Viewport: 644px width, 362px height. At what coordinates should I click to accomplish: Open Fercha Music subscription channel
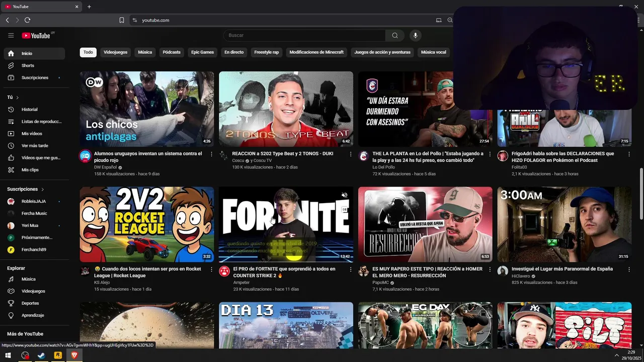pos(34,213)
